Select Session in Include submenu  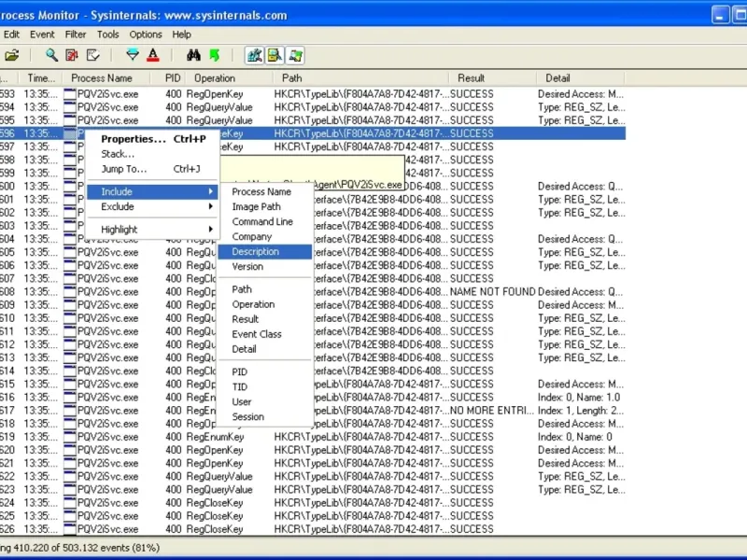click(x=265, y=416)
